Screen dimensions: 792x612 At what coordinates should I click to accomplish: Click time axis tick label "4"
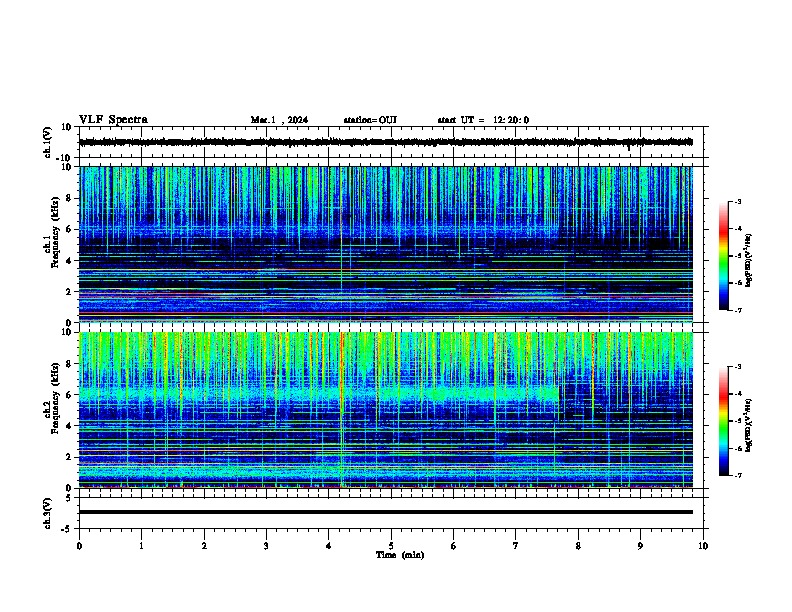[x=329, y=546]
